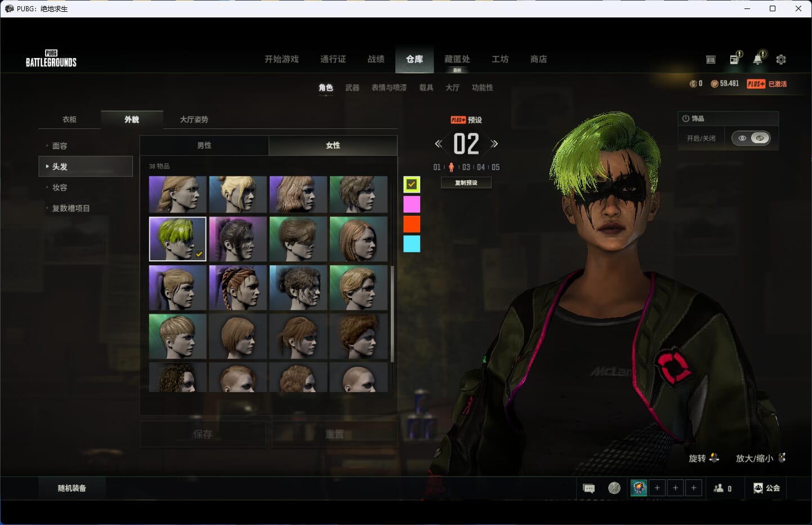Viewport: 812px width, 525px height.
Task: Go to previous preset with left chevrons
Action: coord(438,144)
